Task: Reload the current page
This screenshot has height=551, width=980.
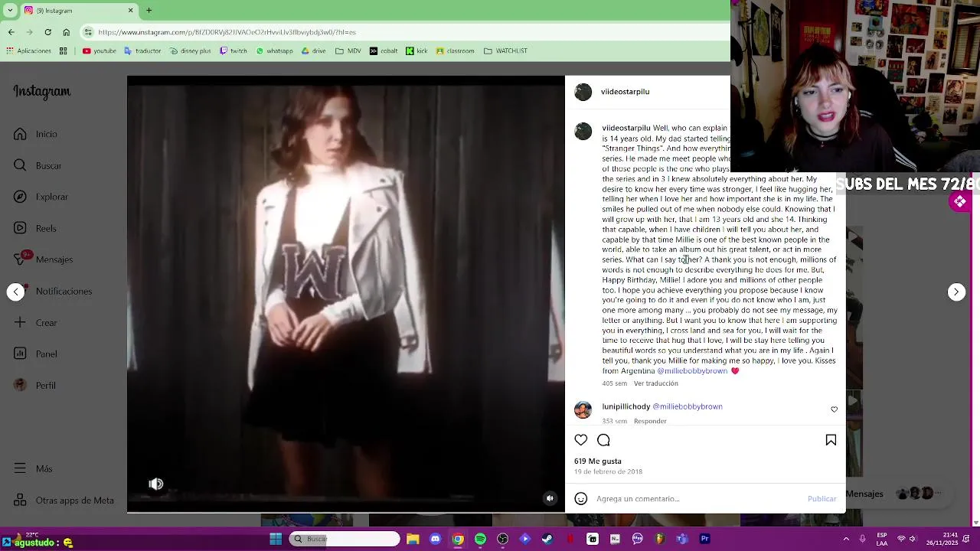Action: 48,32
